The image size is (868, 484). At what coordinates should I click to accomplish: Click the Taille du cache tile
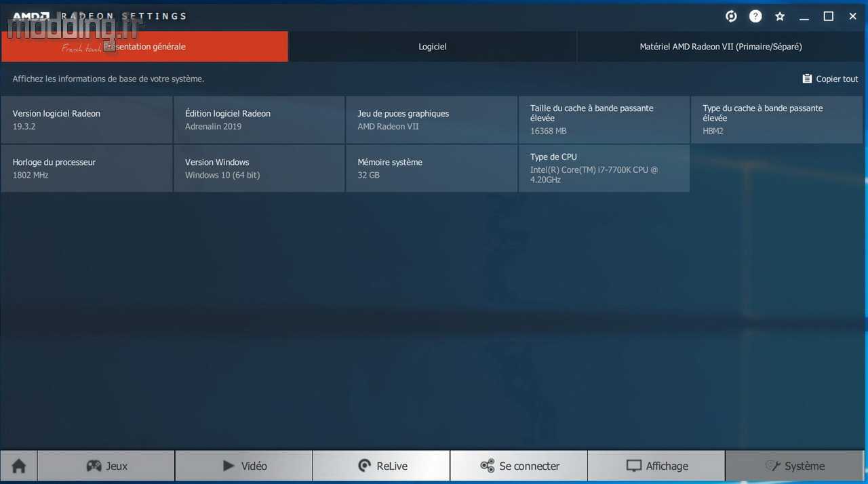[x=604, y=120]
